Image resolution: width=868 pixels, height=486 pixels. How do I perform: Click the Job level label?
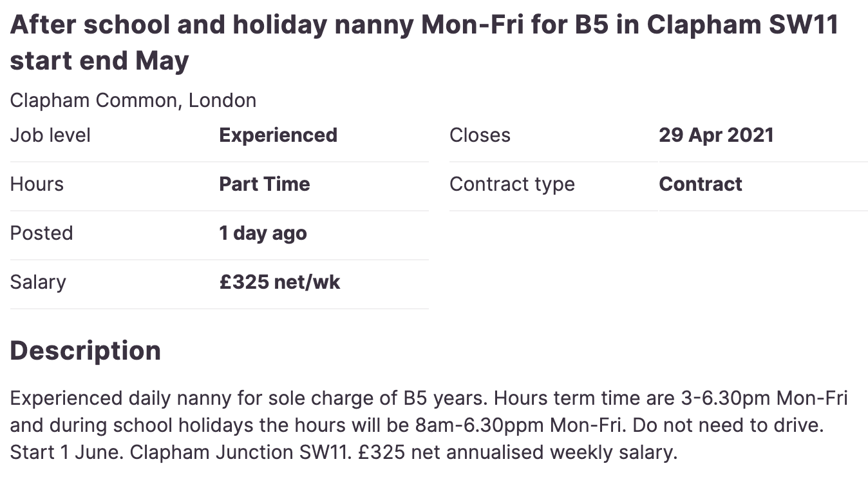point(50,135)
